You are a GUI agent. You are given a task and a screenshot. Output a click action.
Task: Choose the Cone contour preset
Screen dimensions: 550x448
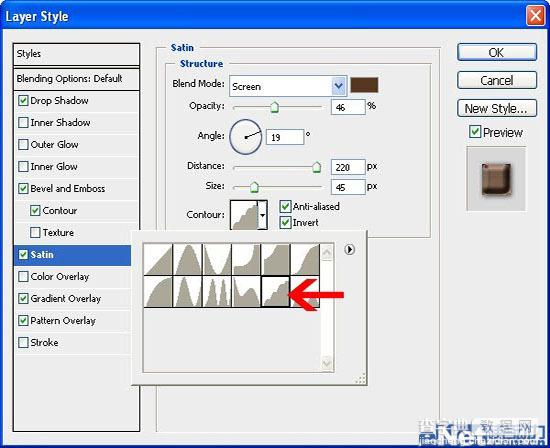click(188, 260)
